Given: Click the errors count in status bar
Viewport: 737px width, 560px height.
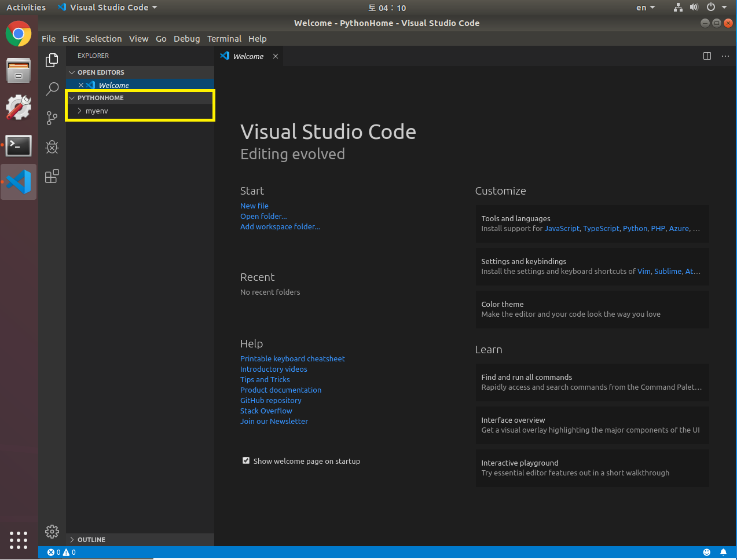Looking at the screenshot, I should click(54, 552).
